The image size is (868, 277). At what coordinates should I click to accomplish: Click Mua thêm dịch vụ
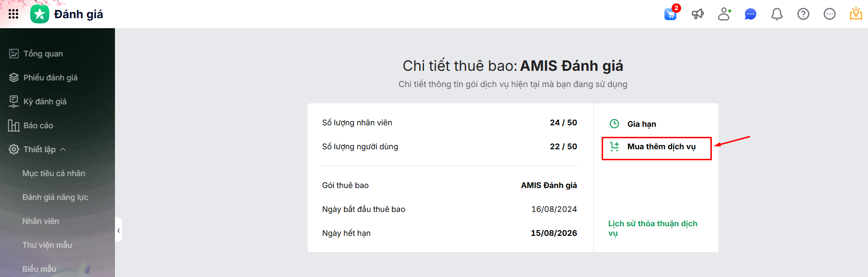(661, 147)
